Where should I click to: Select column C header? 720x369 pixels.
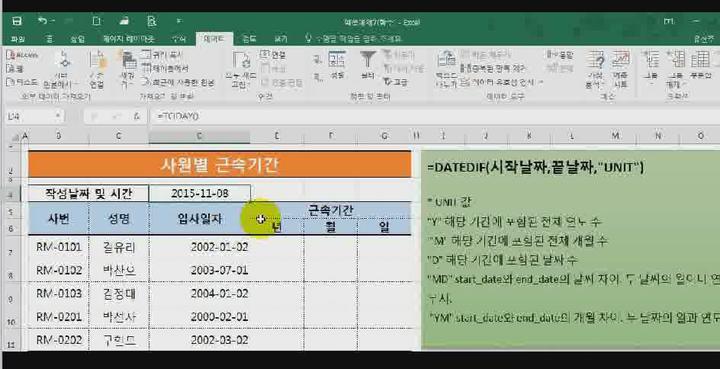[118, 136]
